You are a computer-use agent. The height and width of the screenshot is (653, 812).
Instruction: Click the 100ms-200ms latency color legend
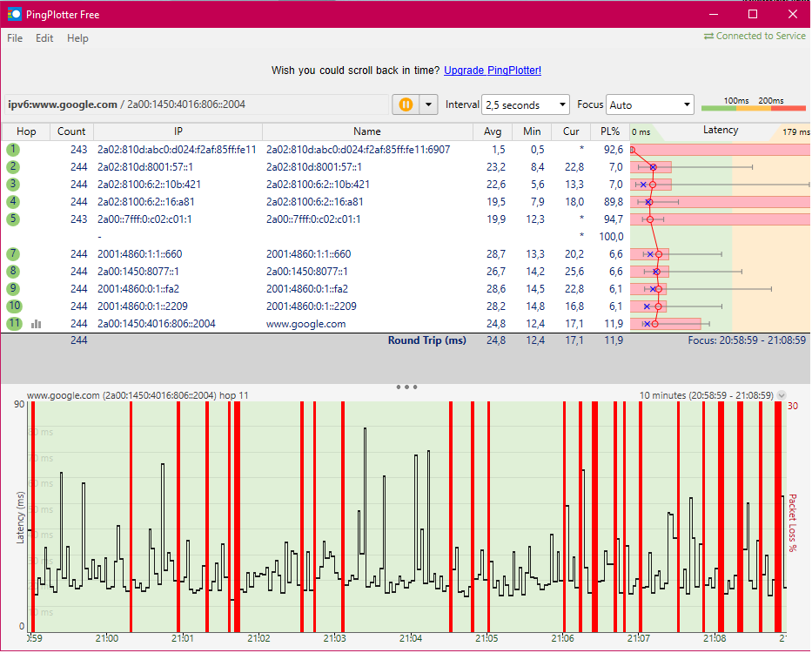pyautogui.click(x=754, y=104)
